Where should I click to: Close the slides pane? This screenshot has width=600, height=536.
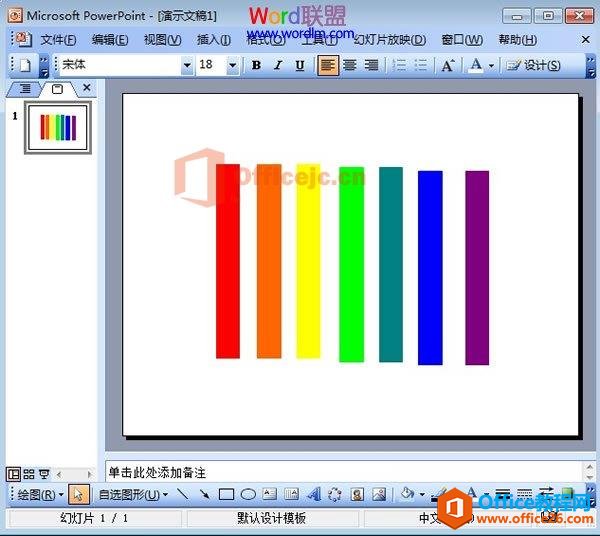[x=87, y=88]
